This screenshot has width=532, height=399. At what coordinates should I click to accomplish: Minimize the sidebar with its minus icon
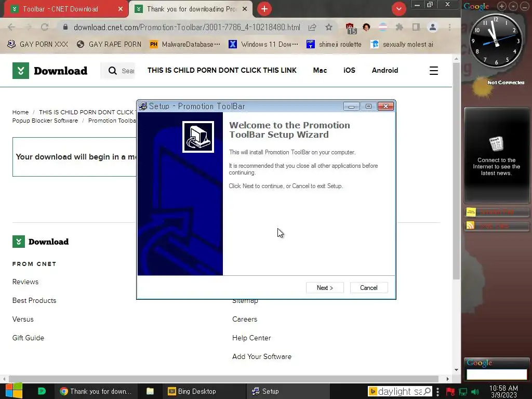(524, 6)
